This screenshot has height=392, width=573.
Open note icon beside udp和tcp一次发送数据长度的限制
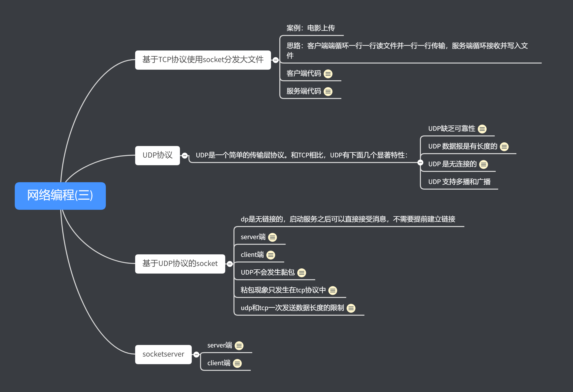click(351, 308)
